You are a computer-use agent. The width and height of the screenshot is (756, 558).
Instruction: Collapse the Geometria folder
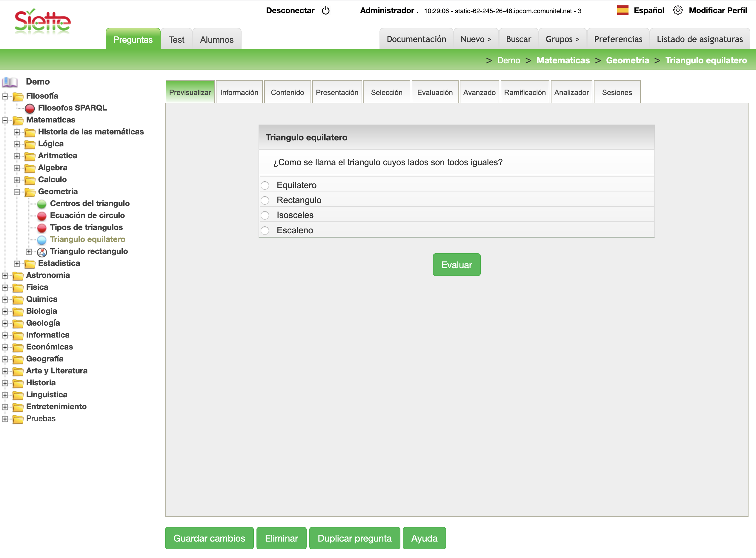click(17, 192)
